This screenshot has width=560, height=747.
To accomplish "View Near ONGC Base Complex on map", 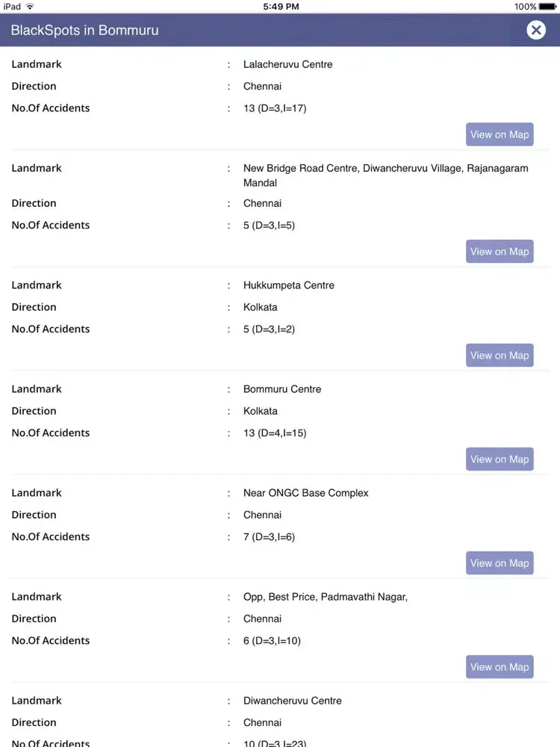I will [x=500, y=563].
